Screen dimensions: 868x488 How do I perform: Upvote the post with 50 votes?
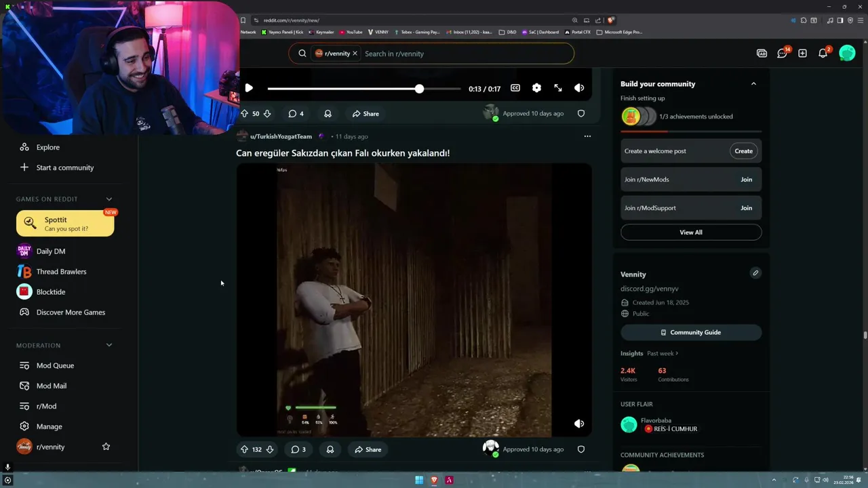[244, 114]
